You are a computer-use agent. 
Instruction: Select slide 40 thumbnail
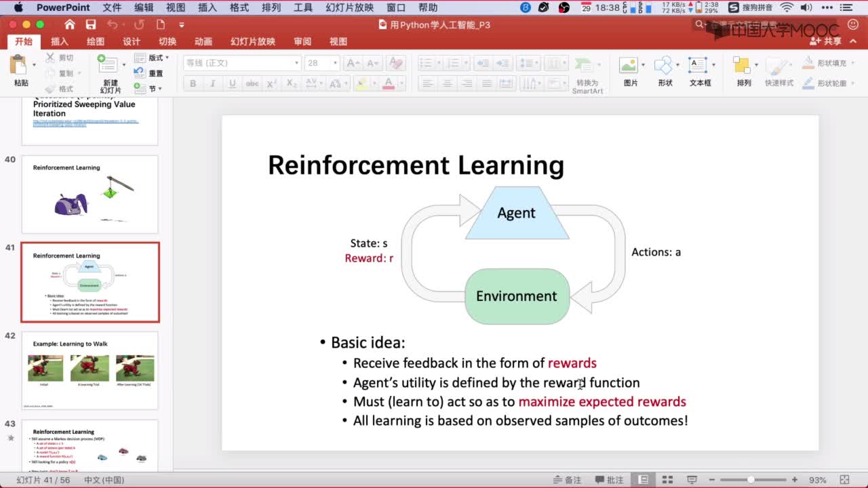tap(90, 195)
